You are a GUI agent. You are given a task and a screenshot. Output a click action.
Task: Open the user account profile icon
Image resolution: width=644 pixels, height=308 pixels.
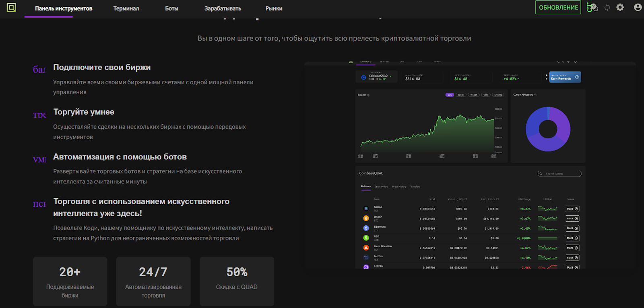[x=638, y=7]
